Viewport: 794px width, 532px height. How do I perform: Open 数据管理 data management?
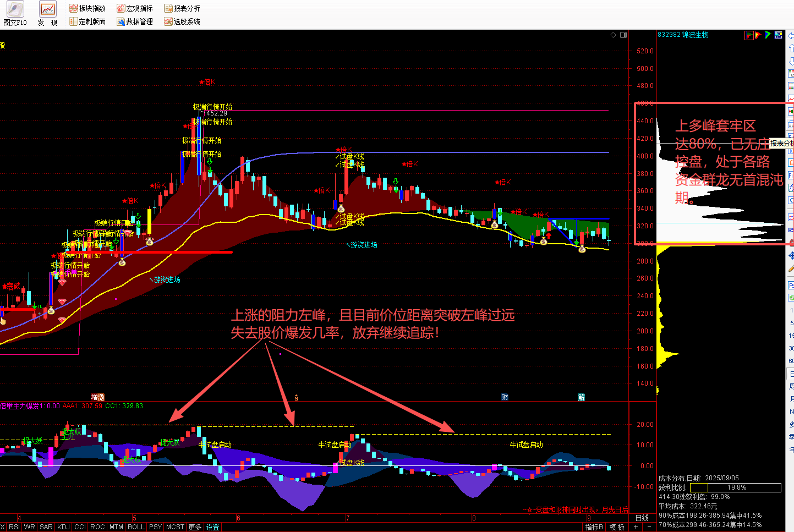coord(135,21)
